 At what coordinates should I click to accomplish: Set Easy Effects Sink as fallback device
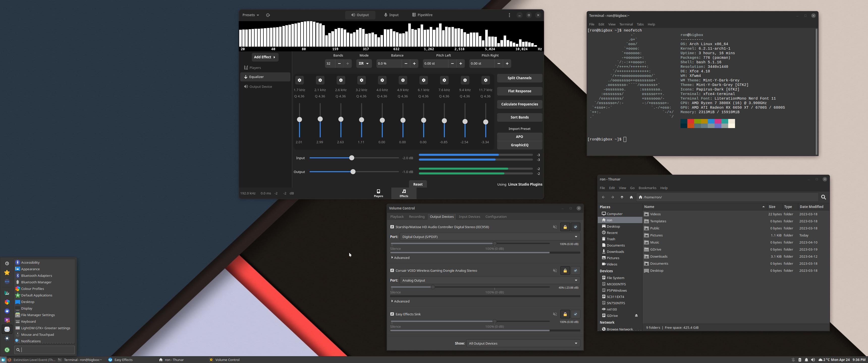pos(576,314)
